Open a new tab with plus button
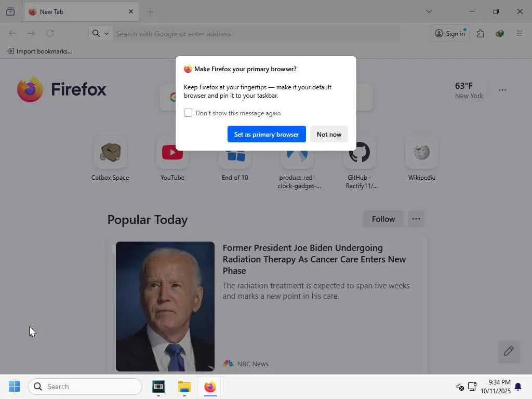Screen dimensions: 532x399 (150, 12)
